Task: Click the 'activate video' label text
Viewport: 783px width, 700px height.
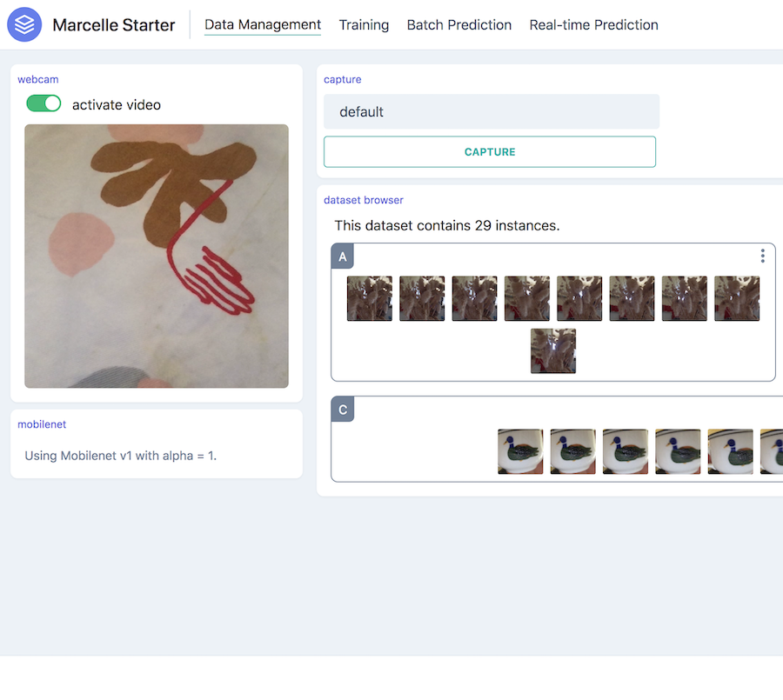Action: point(117,105)
